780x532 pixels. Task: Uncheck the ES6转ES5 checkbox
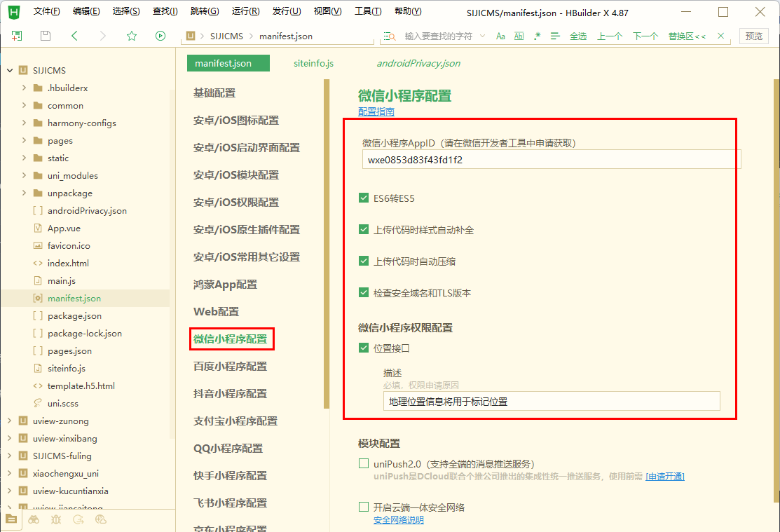(364, 198)
